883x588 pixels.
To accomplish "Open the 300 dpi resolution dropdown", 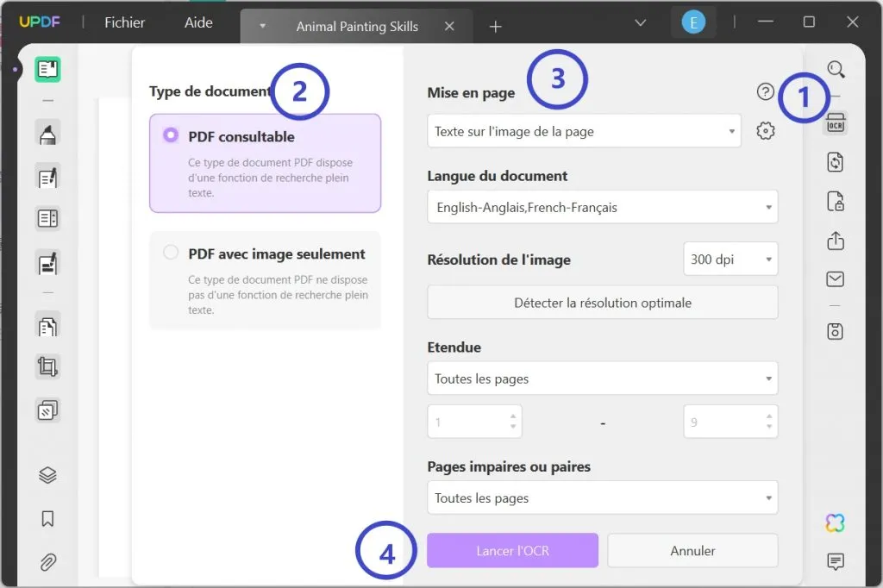I will (x=730, y=259).
